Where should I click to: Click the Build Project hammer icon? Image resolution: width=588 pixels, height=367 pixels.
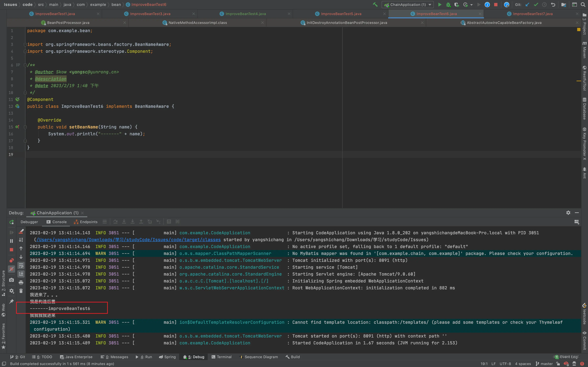click(375, 4)
